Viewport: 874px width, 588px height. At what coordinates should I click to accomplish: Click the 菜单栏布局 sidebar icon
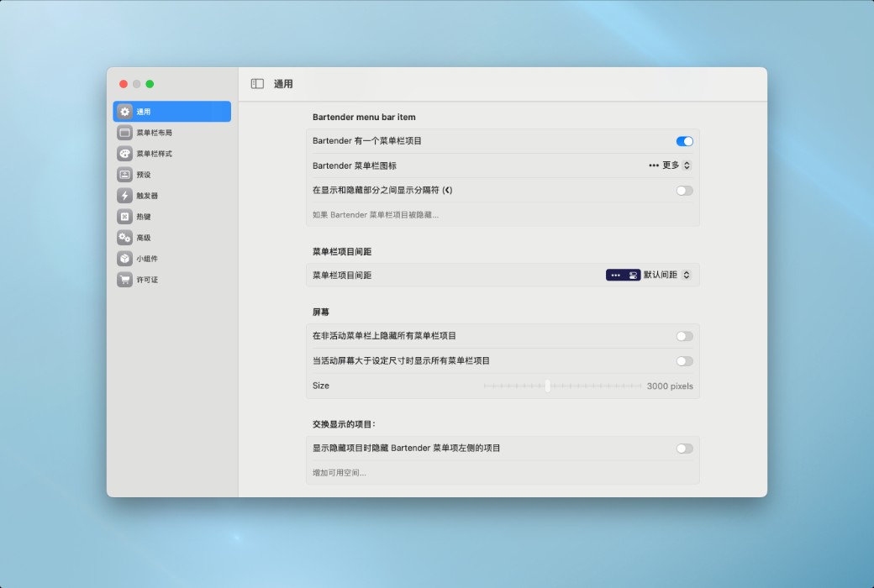click(125, 133)
